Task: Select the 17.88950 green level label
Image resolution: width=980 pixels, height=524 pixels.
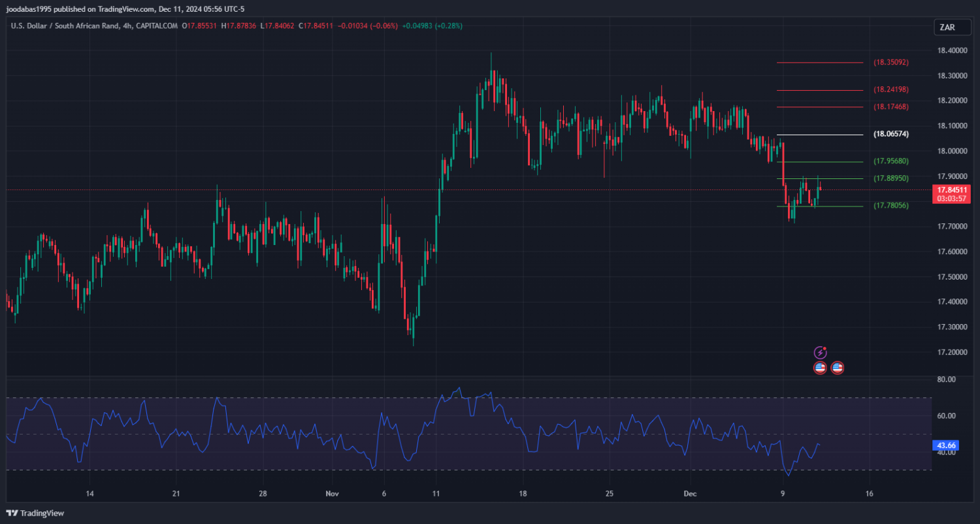Action: click(x=891, y=178)
